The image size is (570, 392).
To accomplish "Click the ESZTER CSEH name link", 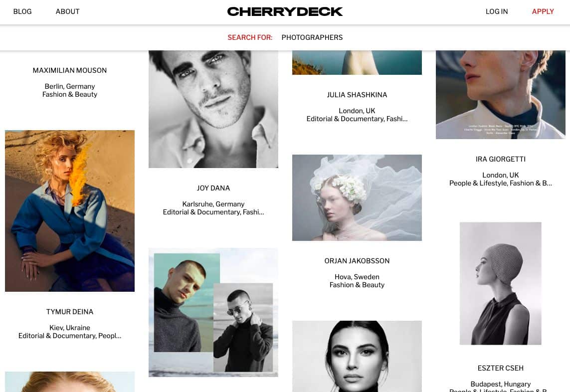I will 501,368.
